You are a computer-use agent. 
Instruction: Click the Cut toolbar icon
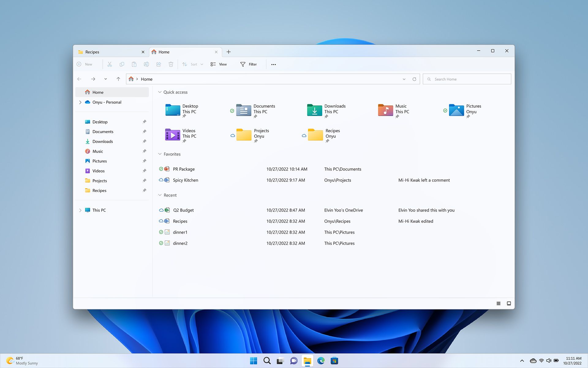pyautogui.click(x=110, y=64)
